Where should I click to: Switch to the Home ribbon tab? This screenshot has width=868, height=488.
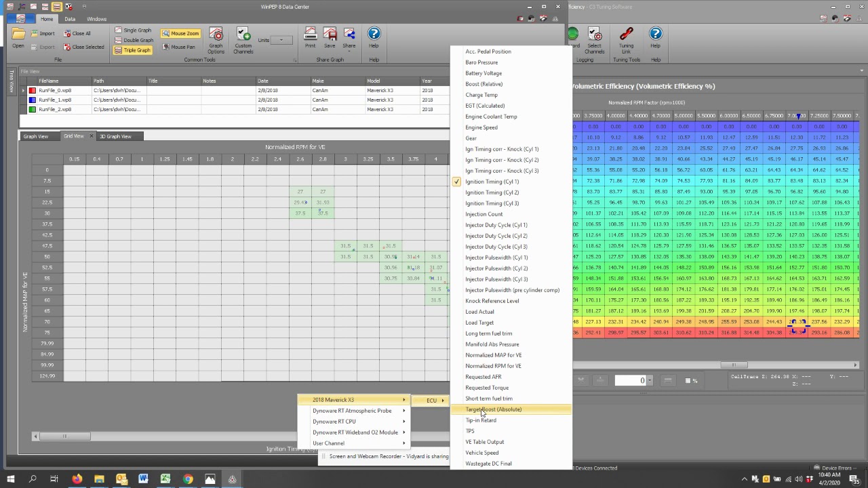point(47,19)
